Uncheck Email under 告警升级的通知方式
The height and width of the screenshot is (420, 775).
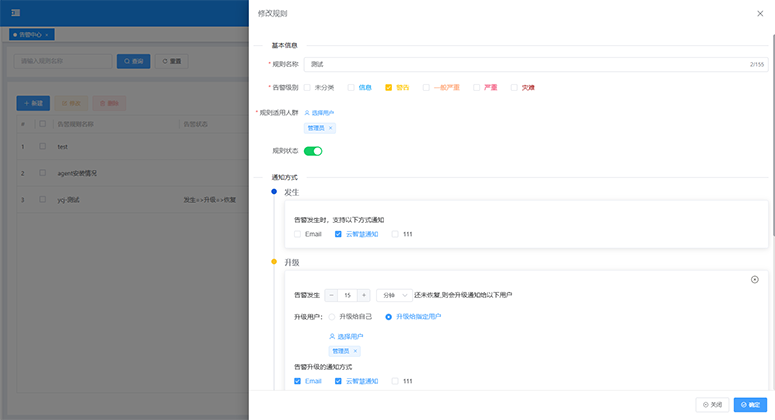point(297,381)
